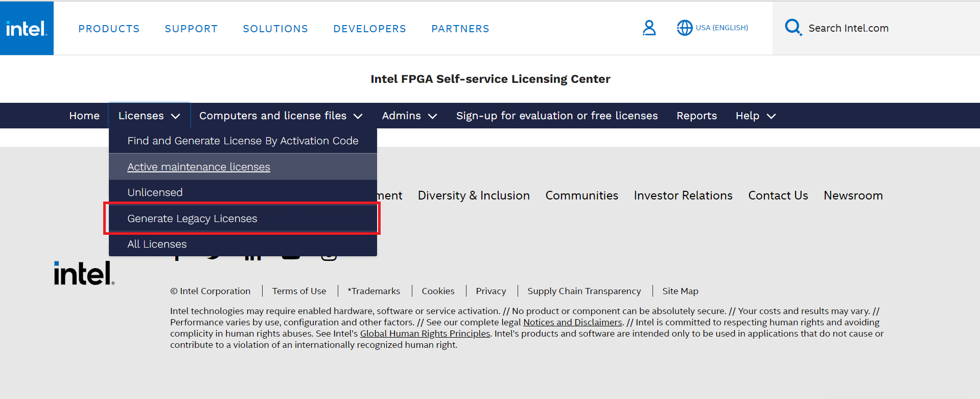This screenshot has height=399, width=980.
Task: Go to Sign-up for evaluation or free licenses
Action: (x=556, y=116)
